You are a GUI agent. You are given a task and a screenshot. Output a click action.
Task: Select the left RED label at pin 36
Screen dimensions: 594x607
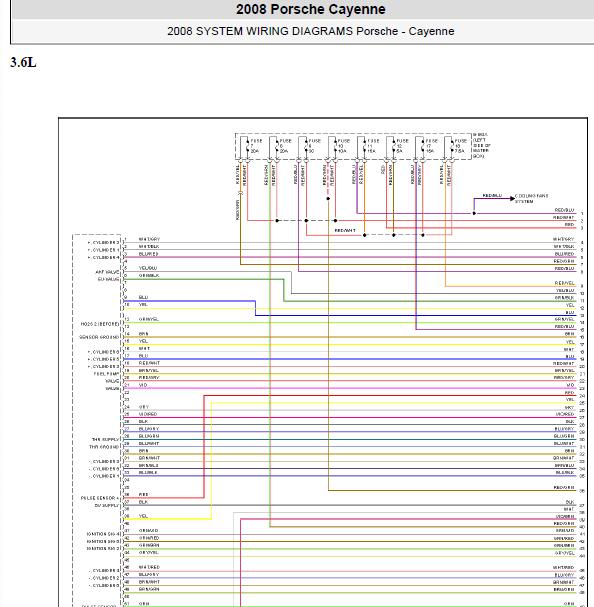tap(143, 495)
